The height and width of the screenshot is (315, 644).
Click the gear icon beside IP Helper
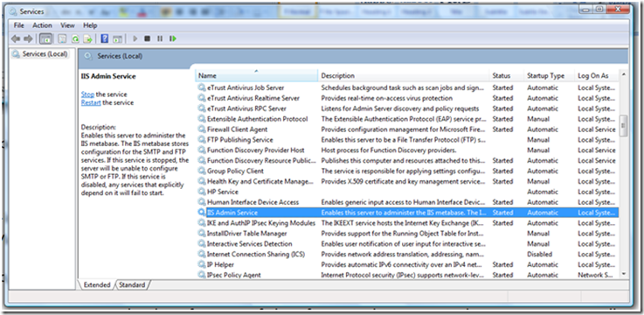click(202, 264)
